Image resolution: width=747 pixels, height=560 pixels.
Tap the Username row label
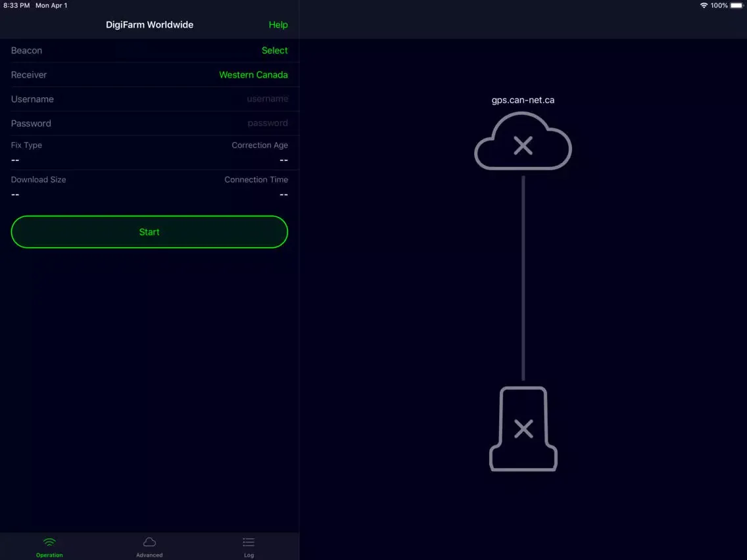click(x=32, y=99)
